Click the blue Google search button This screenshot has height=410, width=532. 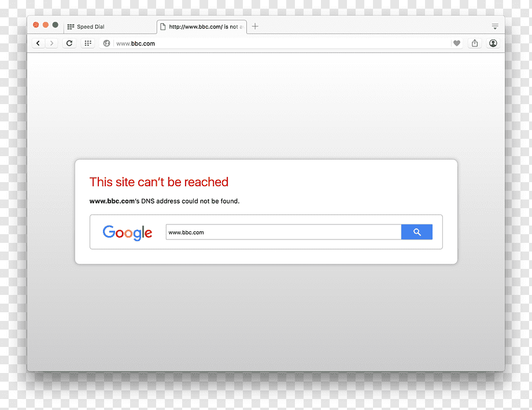pos(417,232)
